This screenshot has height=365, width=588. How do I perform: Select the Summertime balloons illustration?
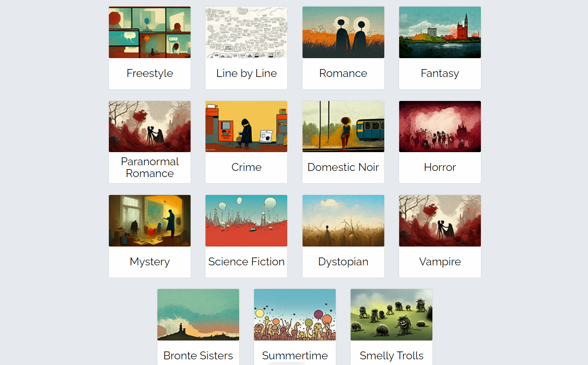[295, 315]
